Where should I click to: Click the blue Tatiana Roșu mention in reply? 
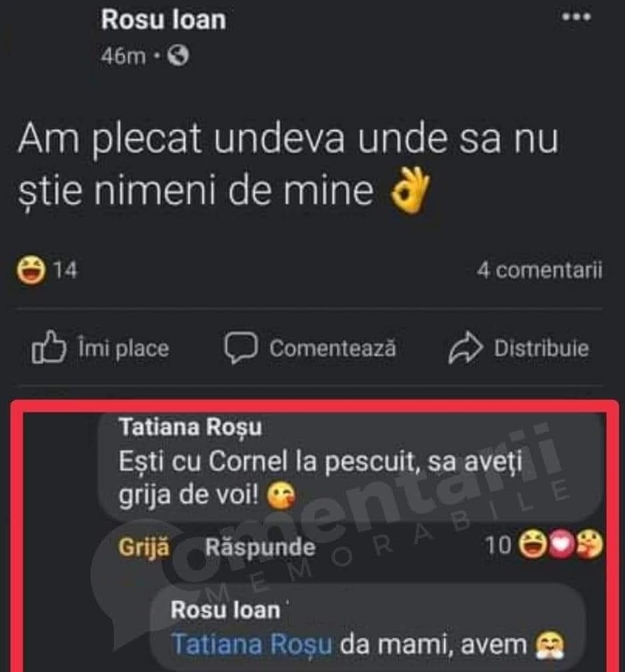251,643
